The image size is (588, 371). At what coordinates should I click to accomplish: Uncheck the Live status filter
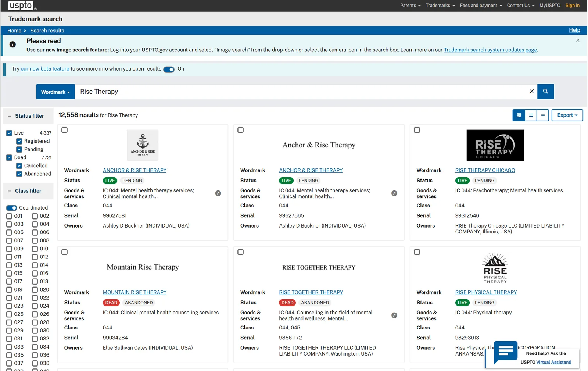(x=9, y=133)
